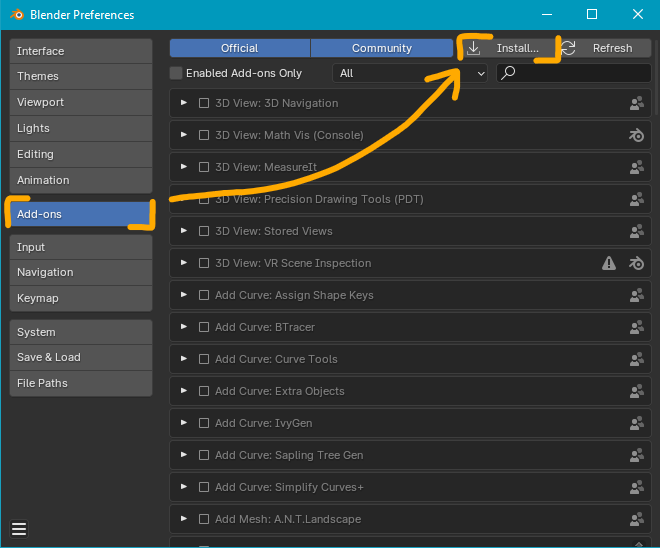Open the Viewport preferences section

81,102
